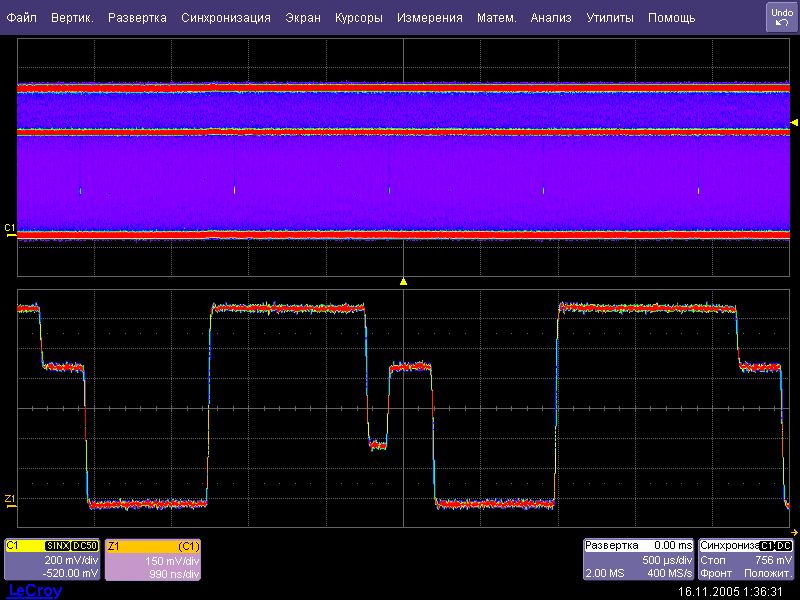Viewport: 800px width, 600px height.
Task: Open the Измерения menu
Action: (429, 18)
